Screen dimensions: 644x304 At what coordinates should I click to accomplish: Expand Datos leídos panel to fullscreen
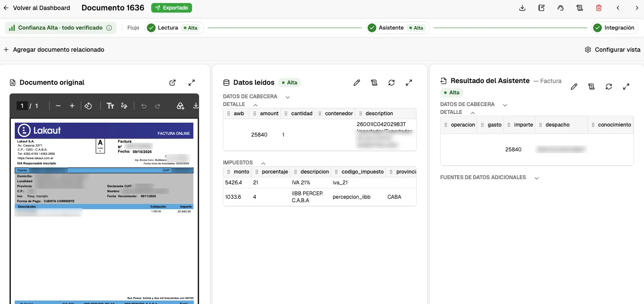[x=409, y=83]
